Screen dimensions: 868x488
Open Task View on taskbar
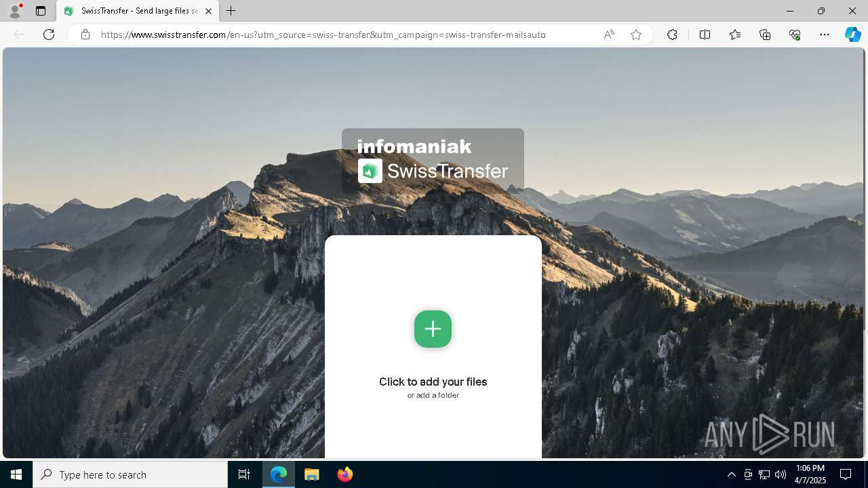point(244,474)
